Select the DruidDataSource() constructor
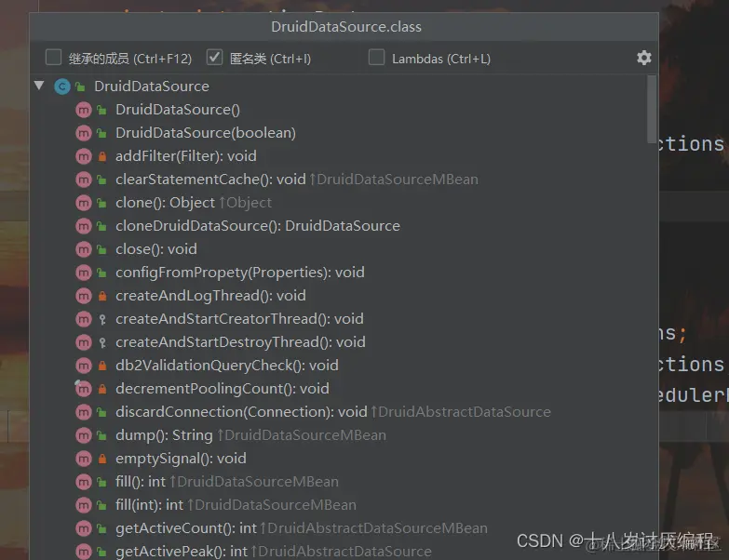Viewport: 729px width, 560px height. click(178, 110)
